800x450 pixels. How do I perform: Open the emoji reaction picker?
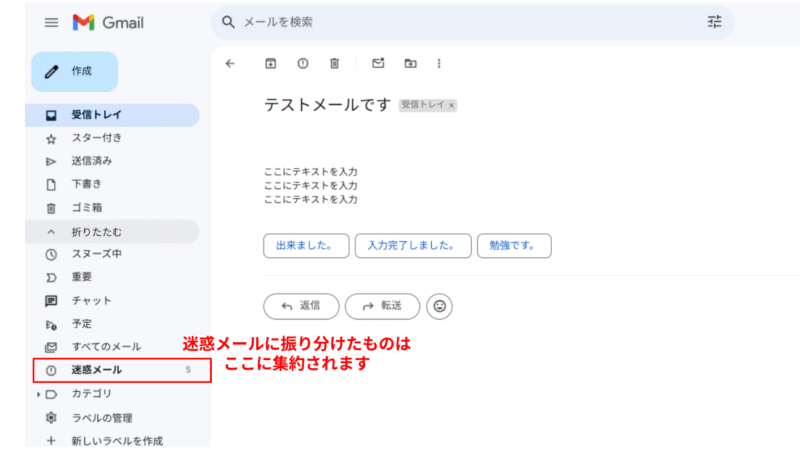click(439, 306)
